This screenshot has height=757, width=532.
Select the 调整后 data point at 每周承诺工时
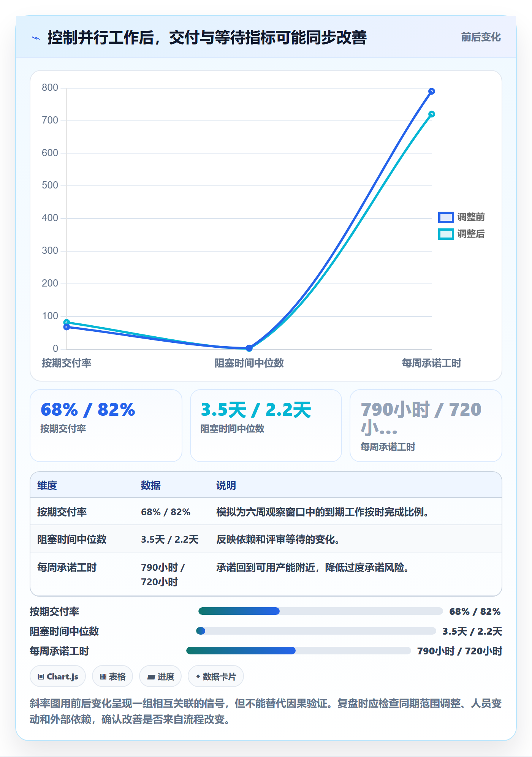click(x=431, y=114)
